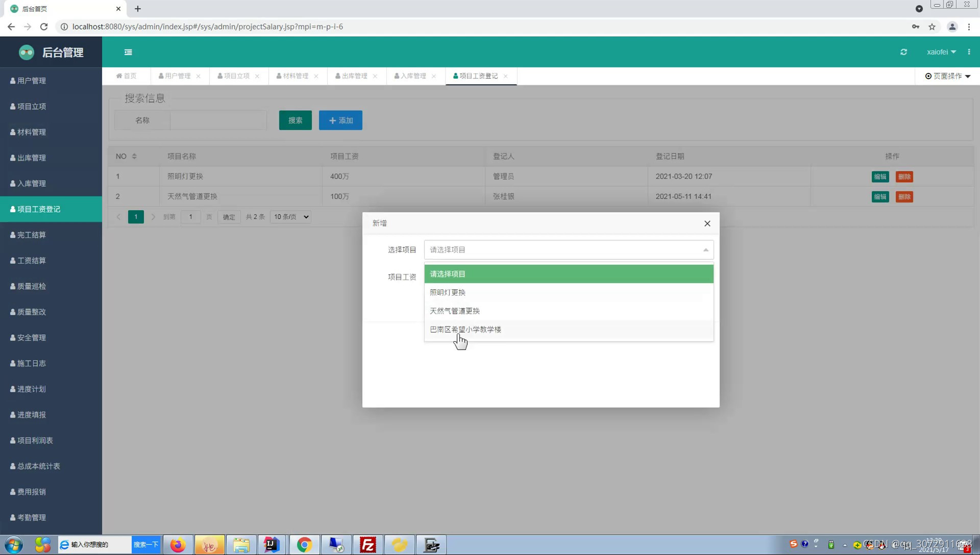Viewport: 980px width, 555px height.
Task: Click the page number input in pagination
Action: [x=191, y=217]
